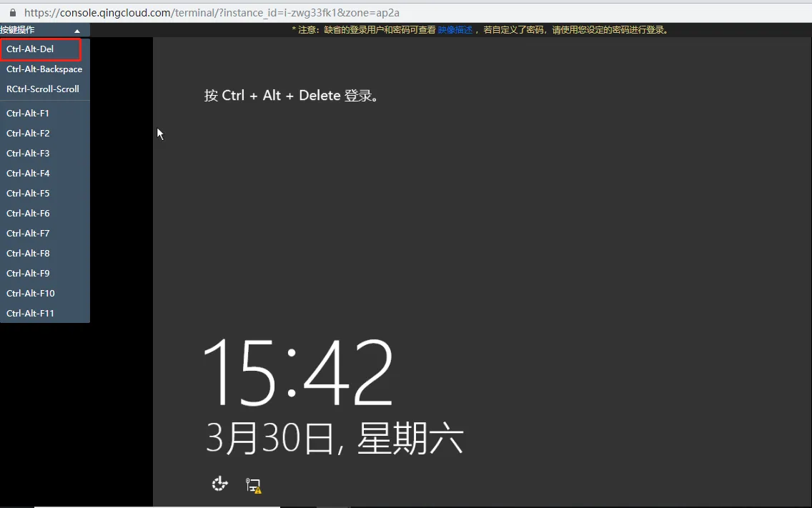Send Ctrl-Alt-F3 to the instance
The image size is (812, 508).
pyautogui.click(x=28, y=153)
